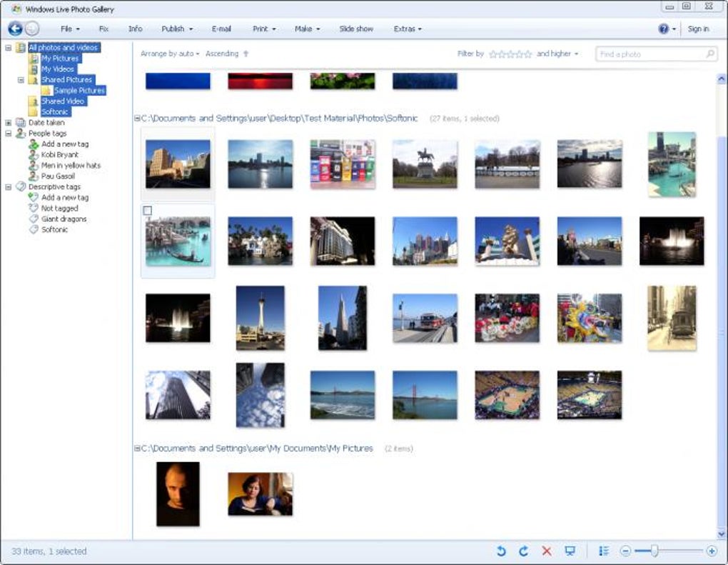Collapse the Descriptive tags section
Screen dimensions: 728x565
click(7, 186)
